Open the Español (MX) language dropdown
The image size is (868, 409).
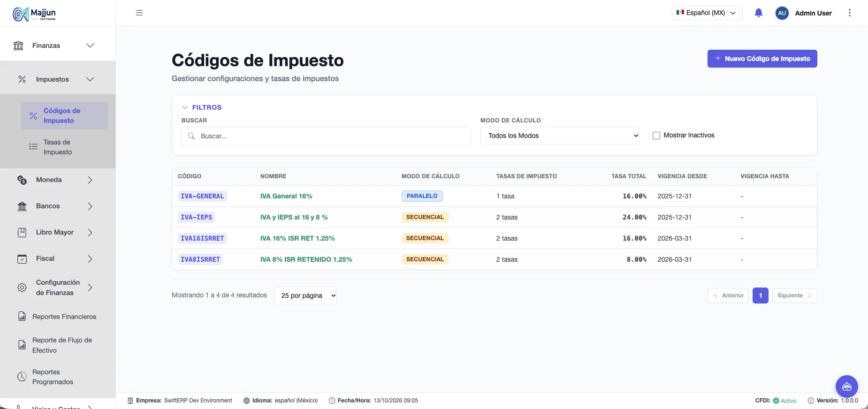point(707,13)
